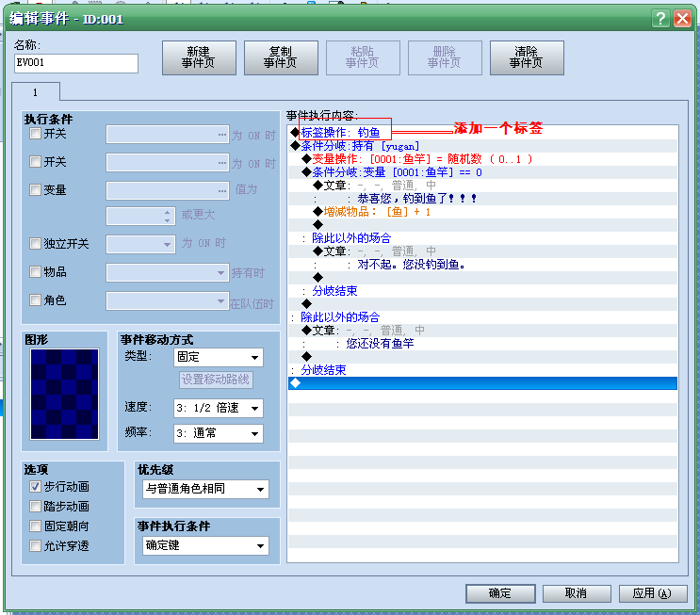The image size is (700, 615).
Task: Open the 速度 dropdown showing 1/2 倍速
Action: 219,408
